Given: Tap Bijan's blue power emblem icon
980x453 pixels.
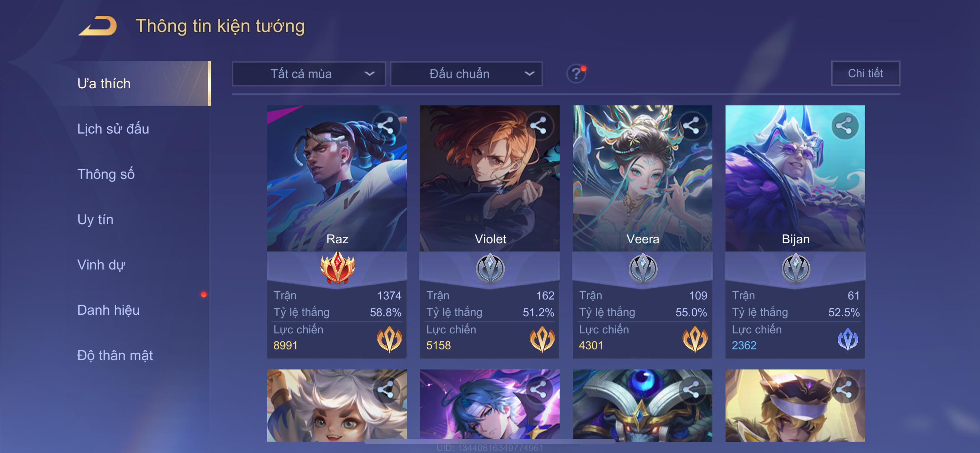Looking at the screenshot, I should pos(848,339).
